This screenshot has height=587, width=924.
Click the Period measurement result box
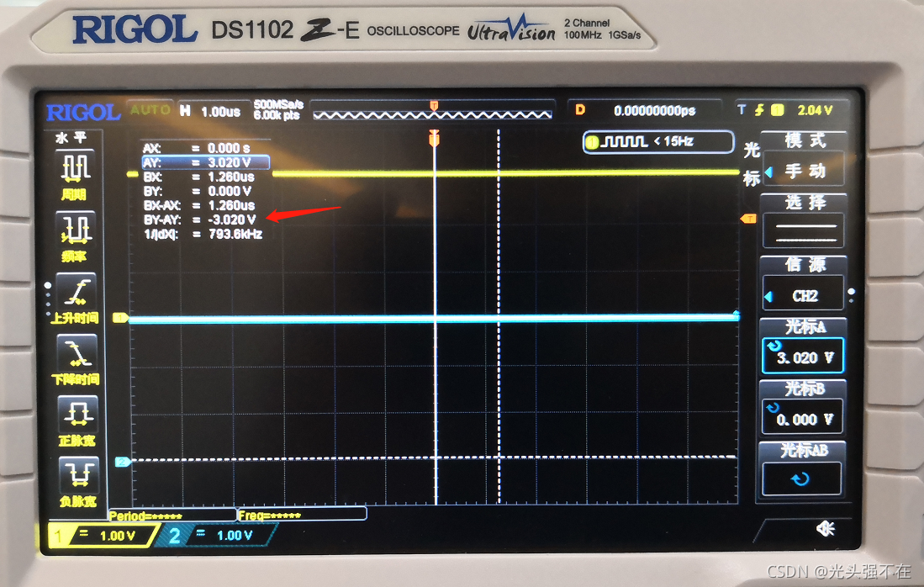(172, 516)
